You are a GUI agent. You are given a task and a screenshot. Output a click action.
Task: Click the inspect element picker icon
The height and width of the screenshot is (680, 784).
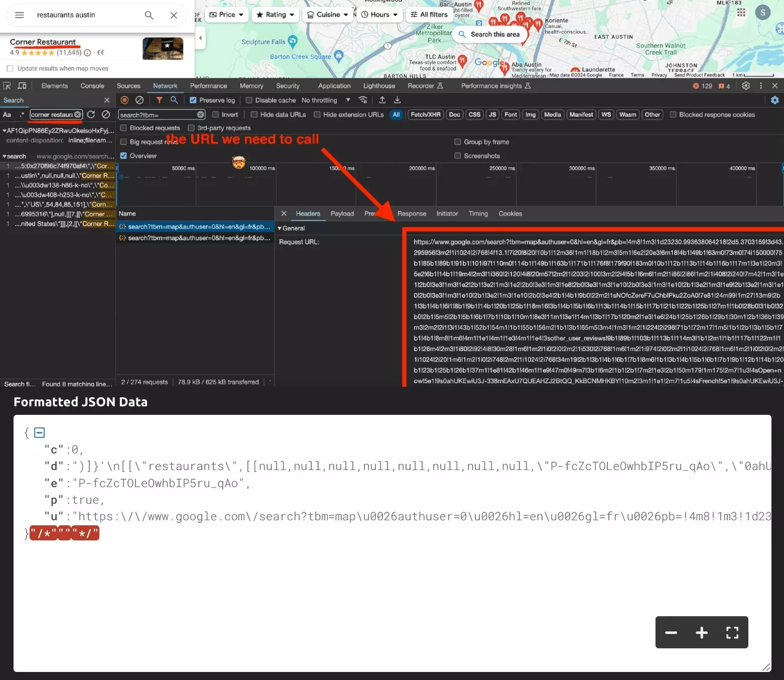pyautogui.click(x=7, y=86)
